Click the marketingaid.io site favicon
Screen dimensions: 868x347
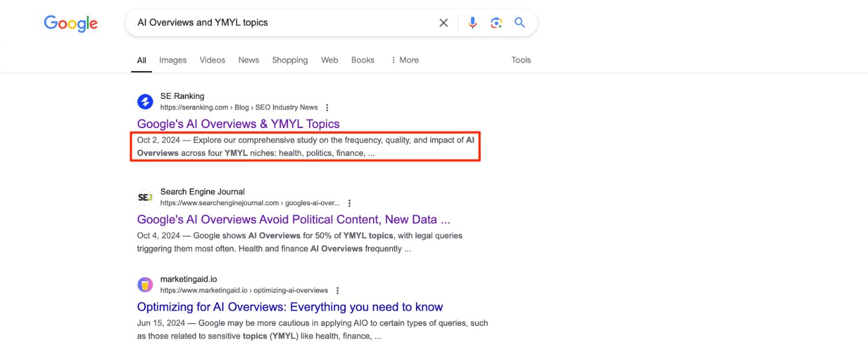click(x=145, y=284)
